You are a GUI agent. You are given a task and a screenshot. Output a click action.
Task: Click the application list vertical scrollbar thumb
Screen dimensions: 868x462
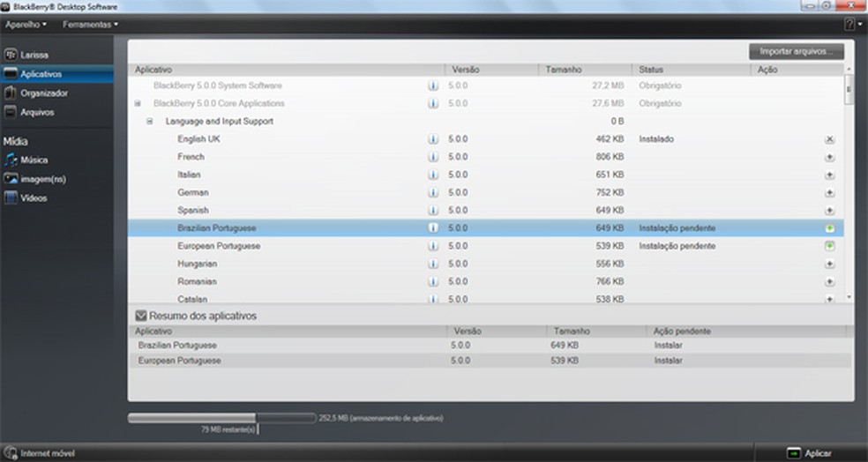pos(849,90)
